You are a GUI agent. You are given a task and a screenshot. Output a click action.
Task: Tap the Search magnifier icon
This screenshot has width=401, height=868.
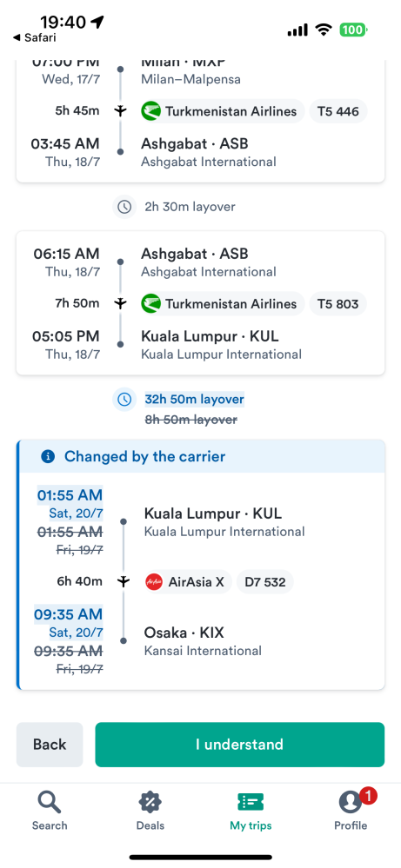click(x=50, y=802)
